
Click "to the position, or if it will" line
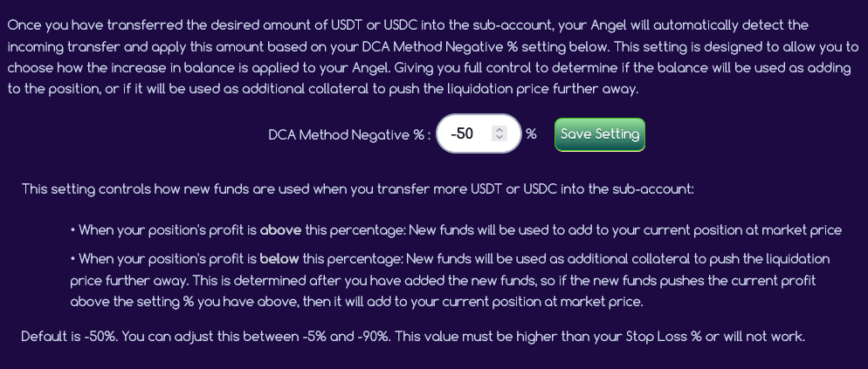[x=105, y=89]
